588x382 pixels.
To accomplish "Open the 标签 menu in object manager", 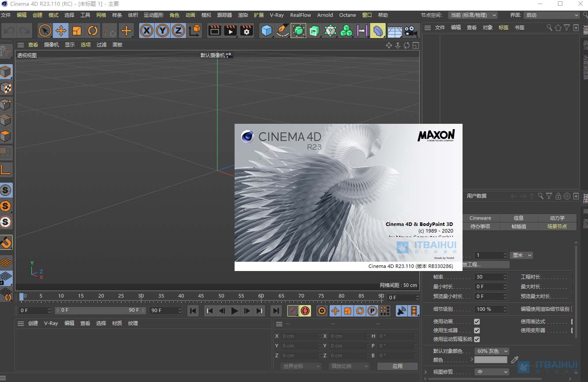I will click(x=504, y=27).
